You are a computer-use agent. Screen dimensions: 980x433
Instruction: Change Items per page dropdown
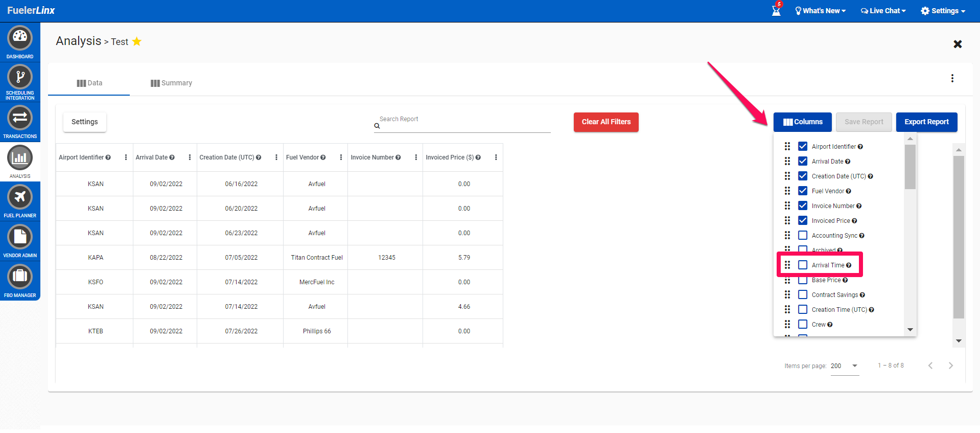[x=845, y=366]
